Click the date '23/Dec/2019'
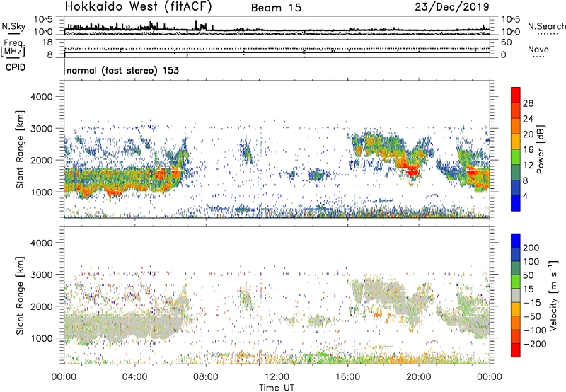This screenshot has width=566, height=392. click(452, 6)
